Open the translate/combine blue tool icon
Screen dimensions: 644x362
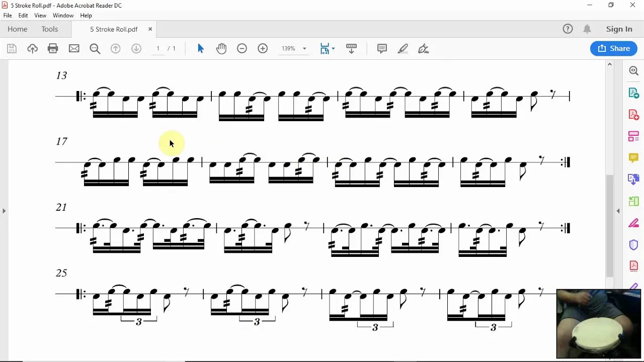[x=634, y=179]
